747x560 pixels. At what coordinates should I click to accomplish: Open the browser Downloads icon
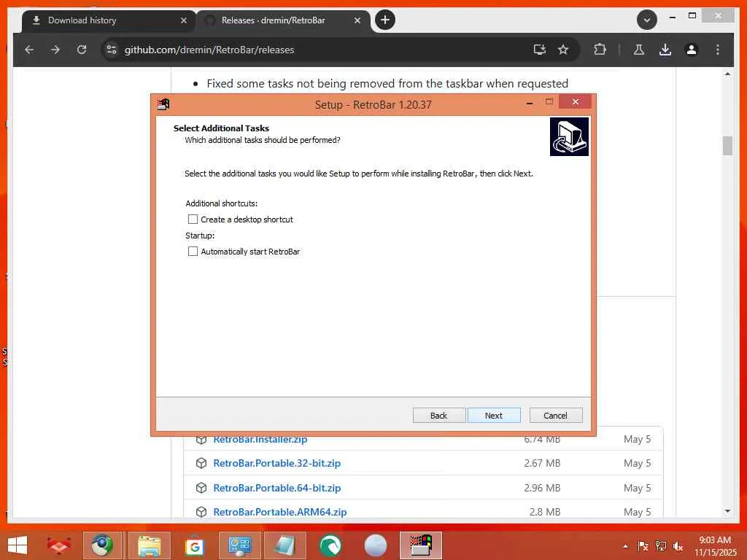pyautogui.click(x=665, y=50)
